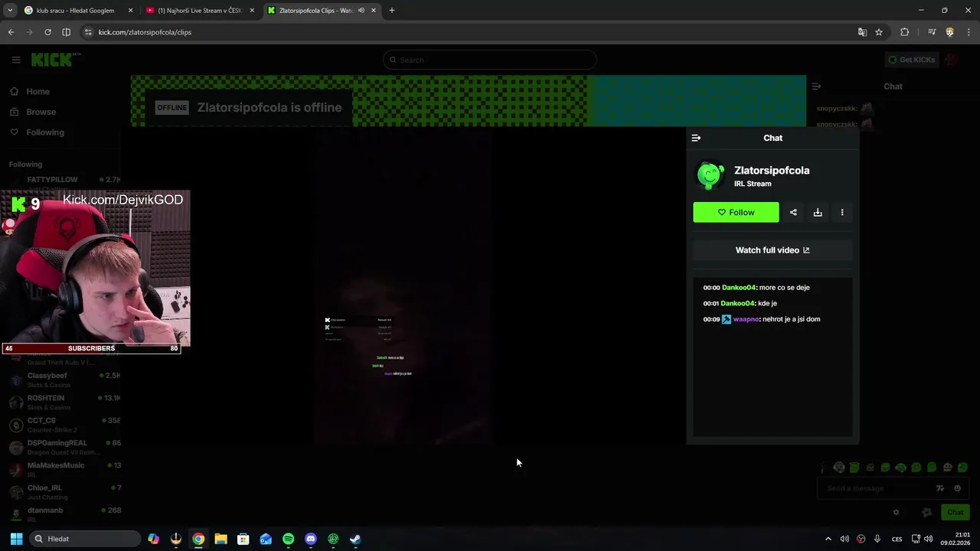Viewport: 980px width, 551px height.
Task: Click the address bar URL
Action: [x=145, y=32]
